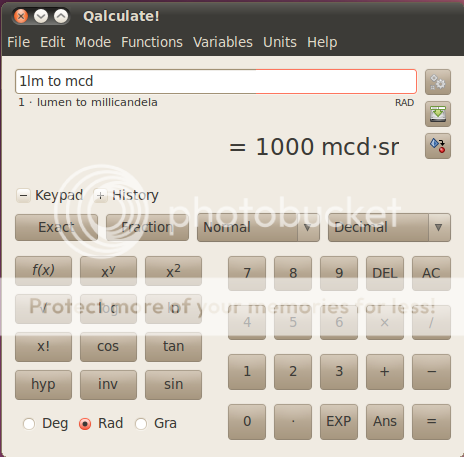
Task: Click the cos button
Action: (108, 347)
